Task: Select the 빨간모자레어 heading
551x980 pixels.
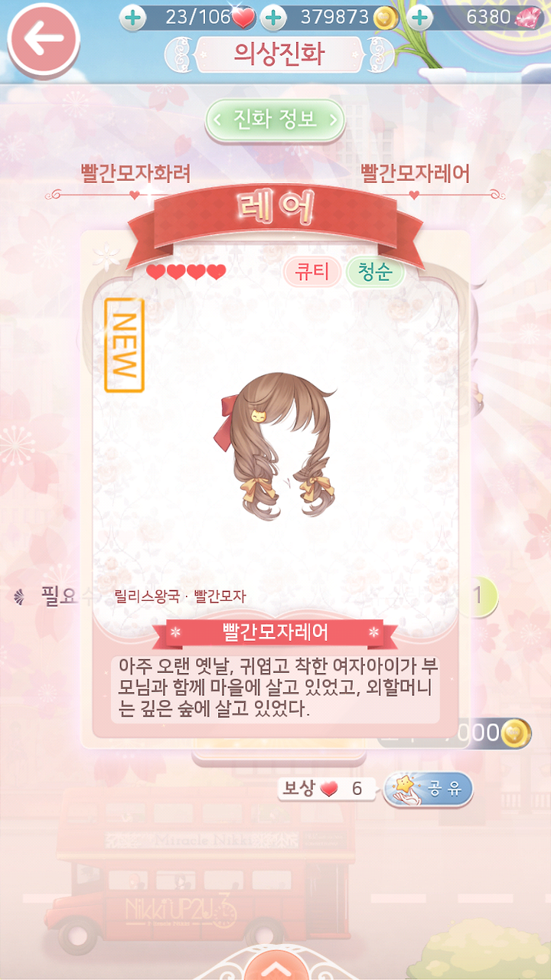Action: (x=415, y=174)
